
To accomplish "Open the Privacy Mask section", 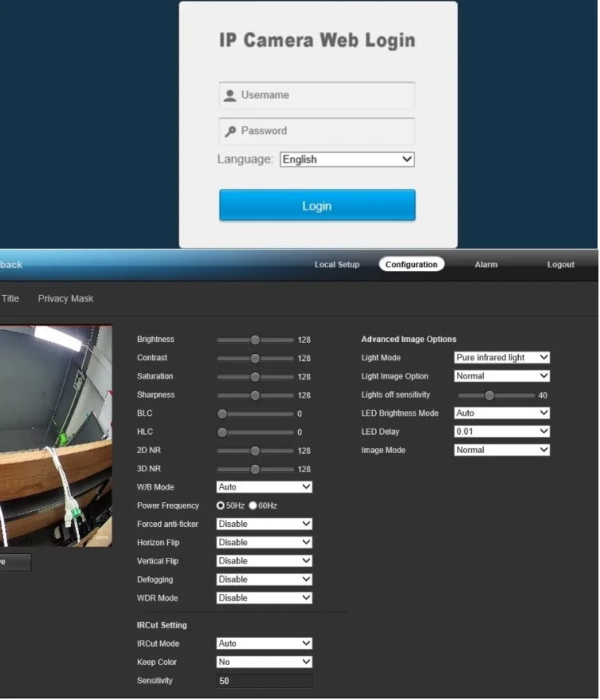I will pyautogui.click(x=65, y=299).
